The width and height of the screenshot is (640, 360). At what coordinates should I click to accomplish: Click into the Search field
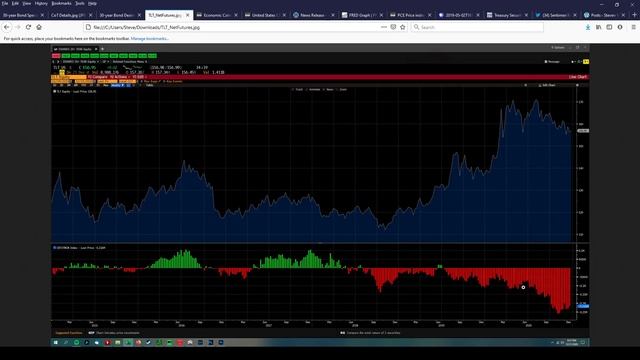pos(478,27)
